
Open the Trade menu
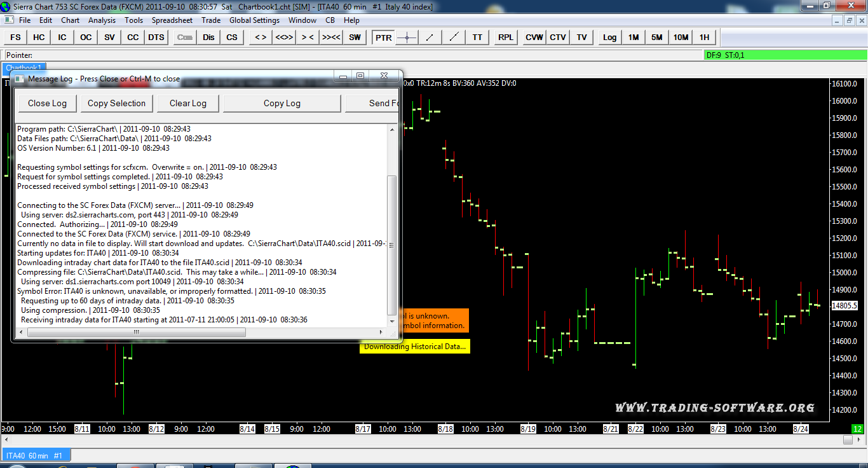211,20
